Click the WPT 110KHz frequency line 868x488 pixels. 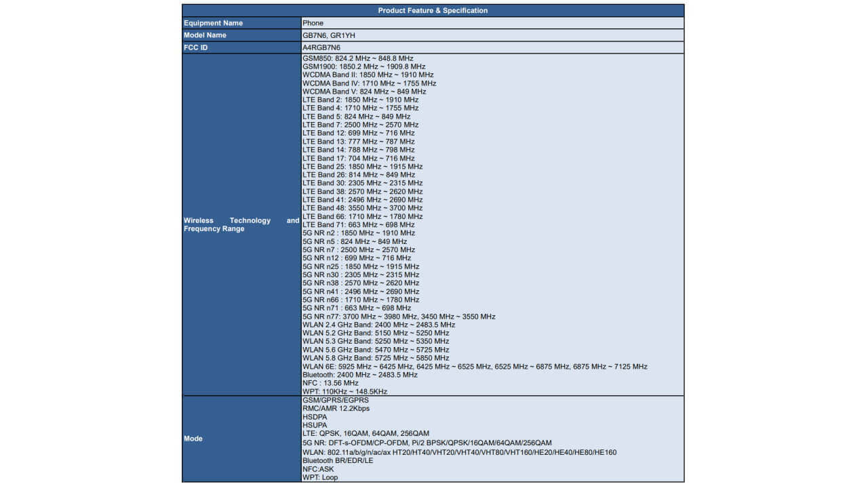[344, 391]
